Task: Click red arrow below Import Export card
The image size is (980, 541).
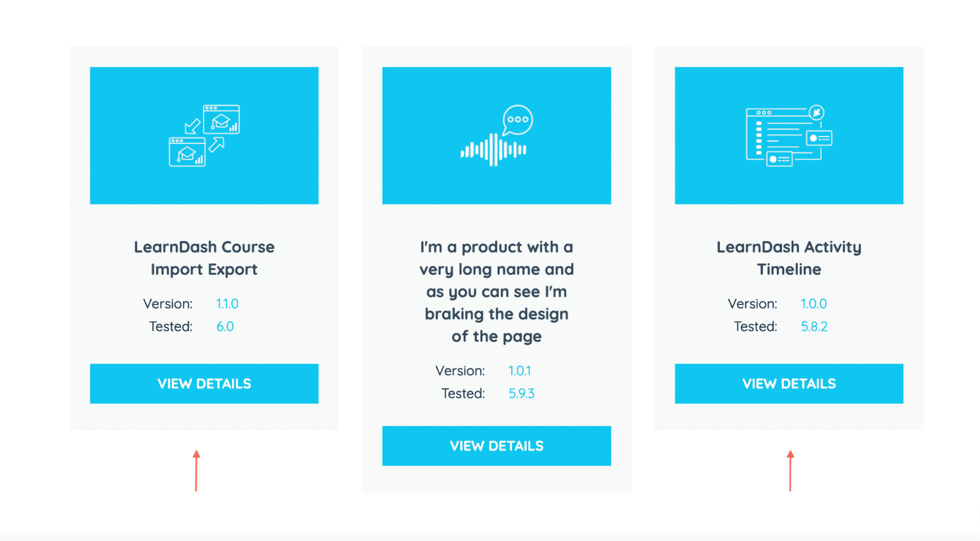Action: tap(196, 470)
